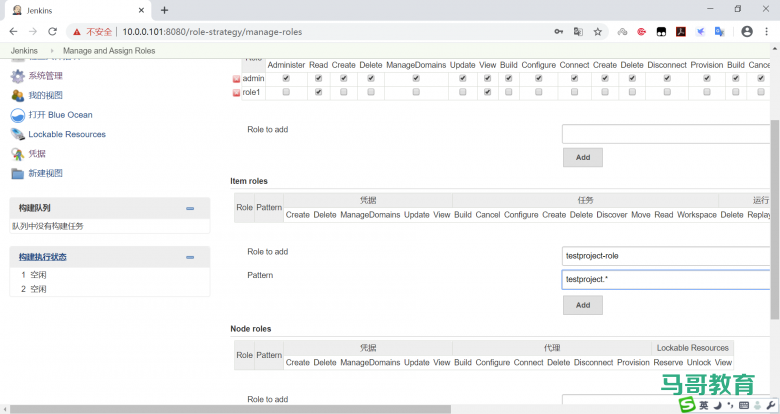Check the Create permission for role1
The image size is (780, 414).
click(x=343, y=92)
